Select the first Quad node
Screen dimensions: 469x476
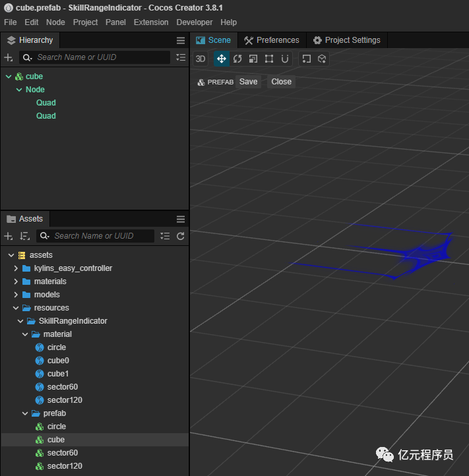point(46,103)
